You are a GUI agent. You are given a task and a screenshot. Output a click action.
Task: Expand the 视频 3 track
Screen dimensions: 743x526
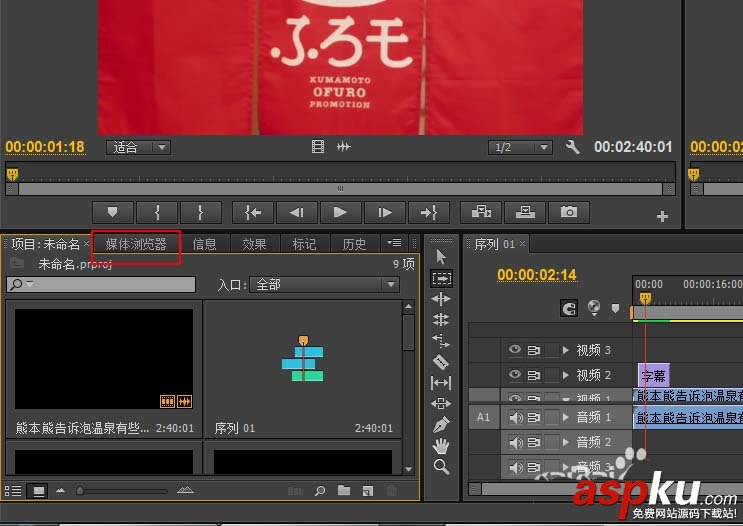[566, 350]
